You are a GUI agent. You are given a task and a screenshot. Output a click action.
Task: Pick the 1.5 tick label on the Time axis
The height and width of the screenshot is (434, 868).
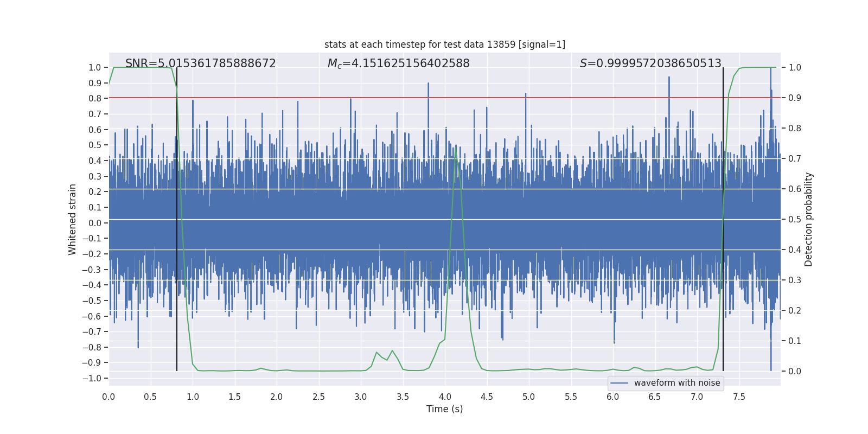pyautogui.click(x=234, y=397)
